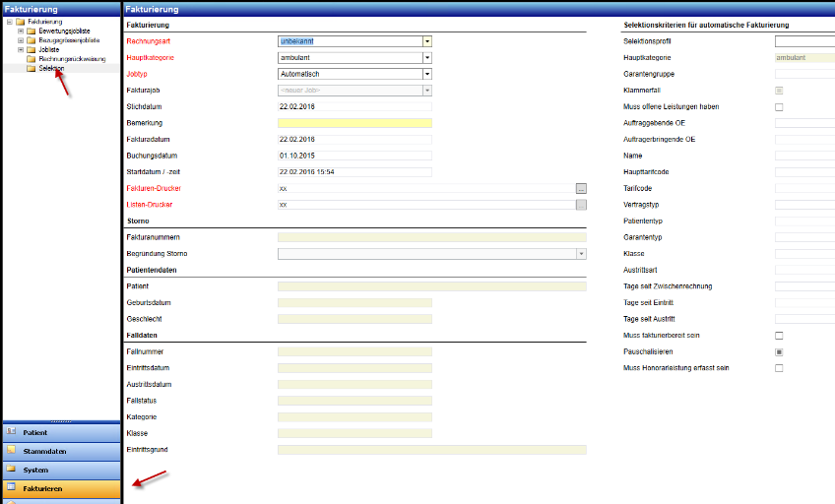This screenshot has width=835, height=504.
Task: Open the Jobtyp dropdown arrow
Action: point(427,74)
